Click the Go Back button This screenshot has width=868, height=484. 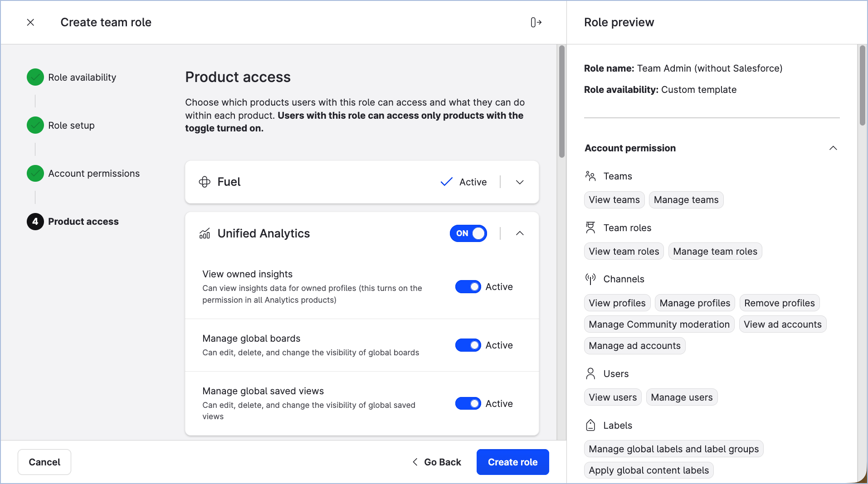[437, 462]
